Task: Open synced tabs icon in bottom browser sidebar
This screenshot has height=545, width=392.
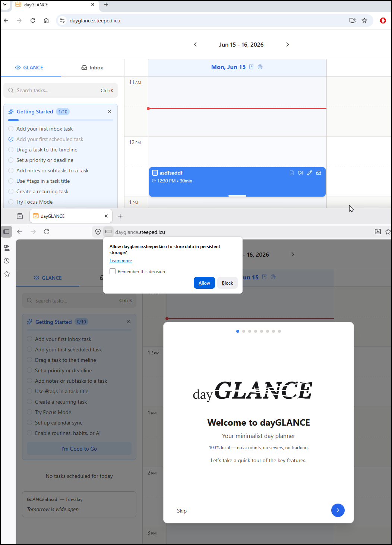Action: 7,248
